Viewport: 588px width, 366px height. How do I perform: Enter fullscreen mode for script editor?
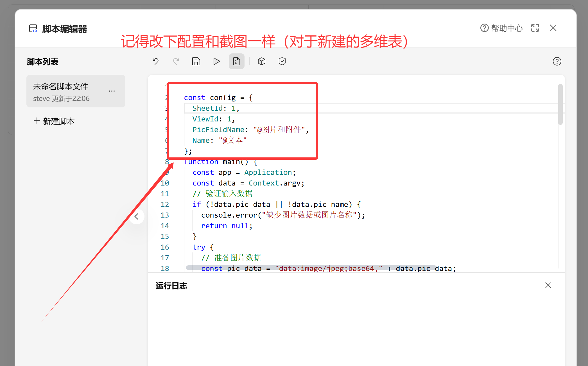(x=535, y=28)
